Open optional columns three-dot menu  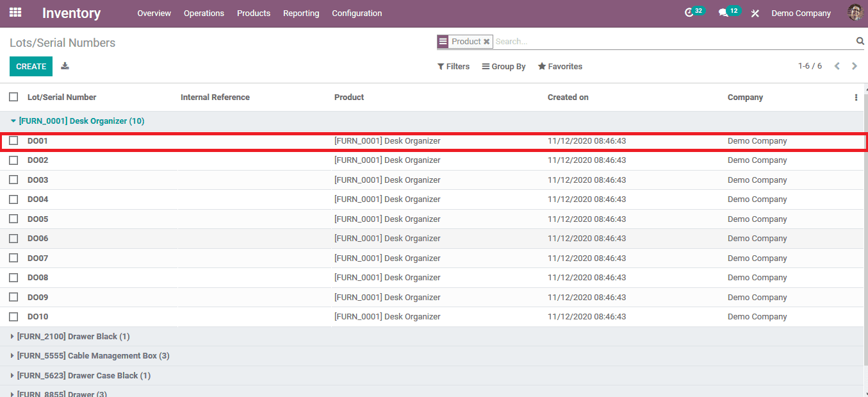tap(856, 97)
